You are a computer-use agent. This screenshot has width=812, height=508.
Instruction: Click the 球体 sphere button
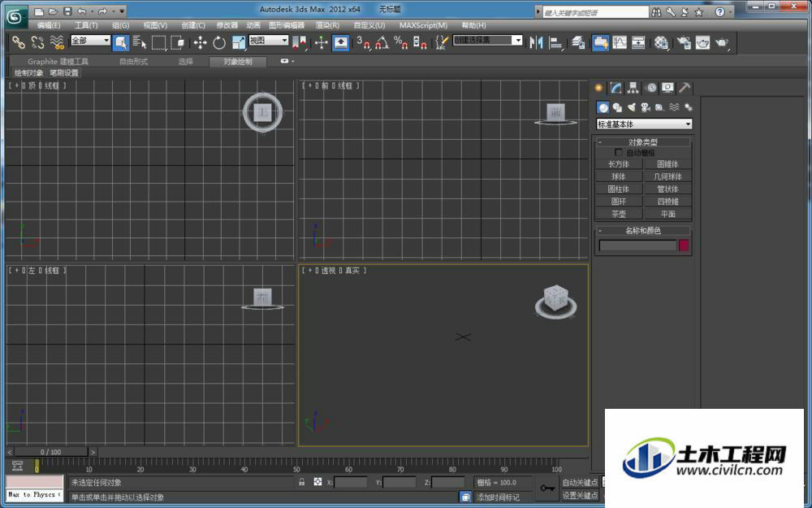pos(619,176)
